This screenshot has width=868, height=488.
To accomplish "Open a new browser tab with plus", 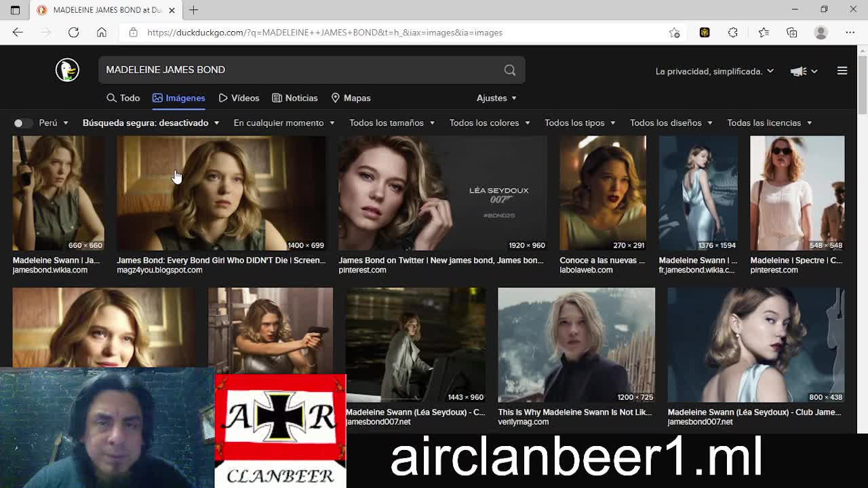I will pyautogui.click(x=194, y=10).
